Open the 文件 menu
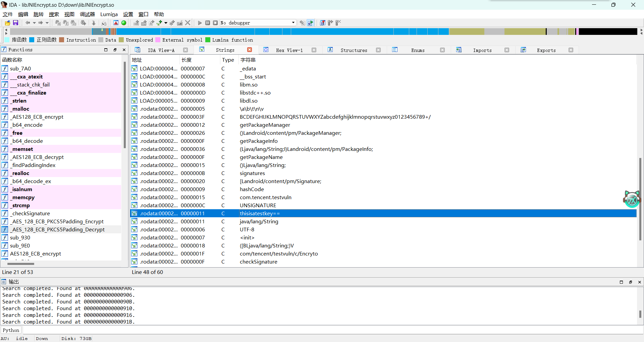 (x=8, y=14)
